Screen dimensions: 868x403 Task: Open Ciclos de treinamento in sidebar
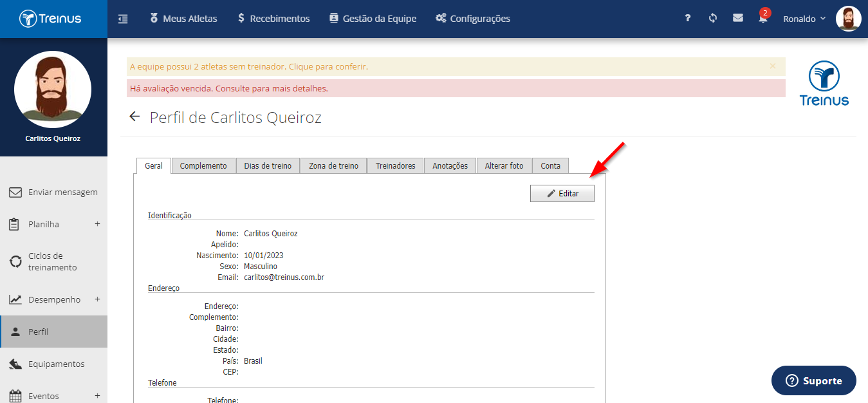tap(53, 261)
